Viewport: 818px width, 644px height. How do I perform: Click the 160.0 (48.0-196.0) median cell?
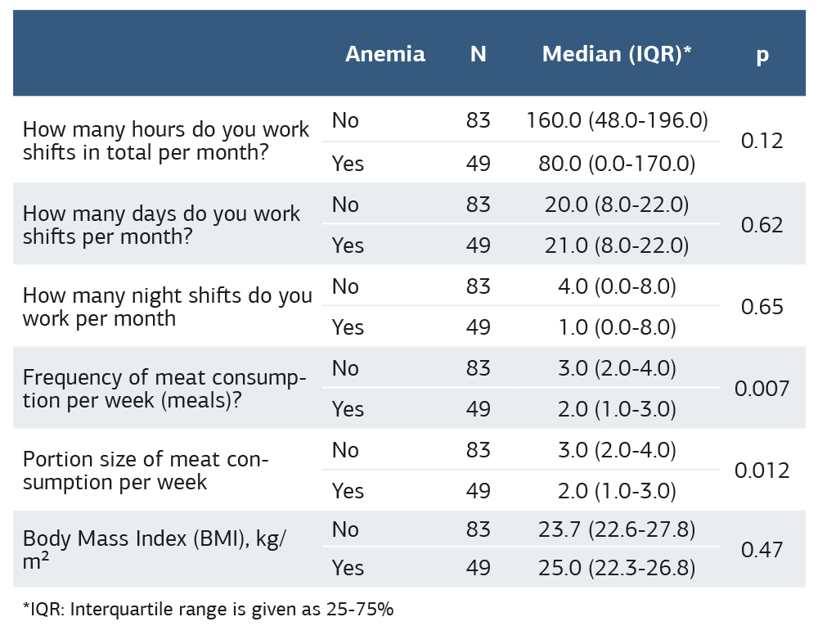pyautogui.click(x=617, y=120)
